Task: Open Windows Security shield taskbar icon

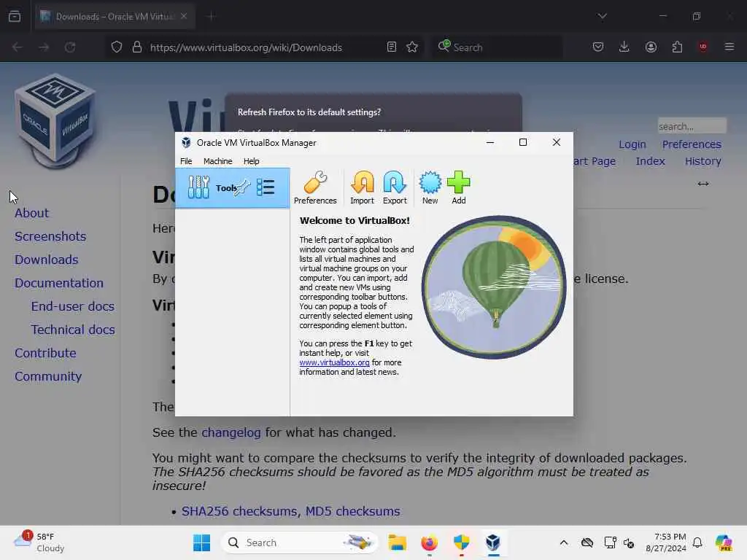Action: coord(461,542)
